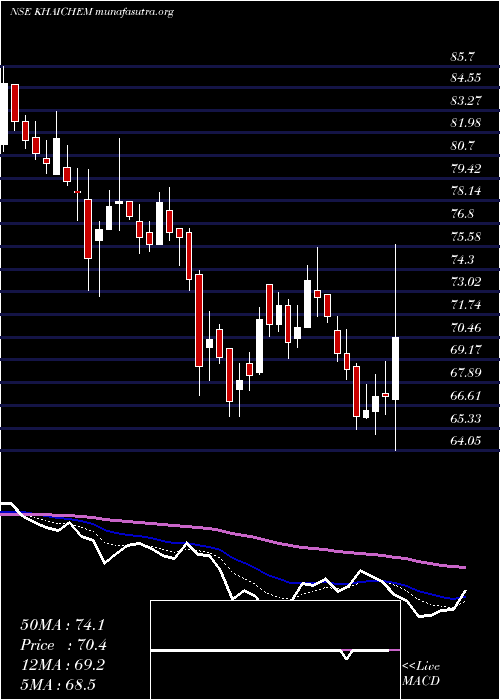Viewport: 500px width, 700px height.
Task: Click the MACD indicator panel box
Action: pyautogui.click(x=275, y=650)
